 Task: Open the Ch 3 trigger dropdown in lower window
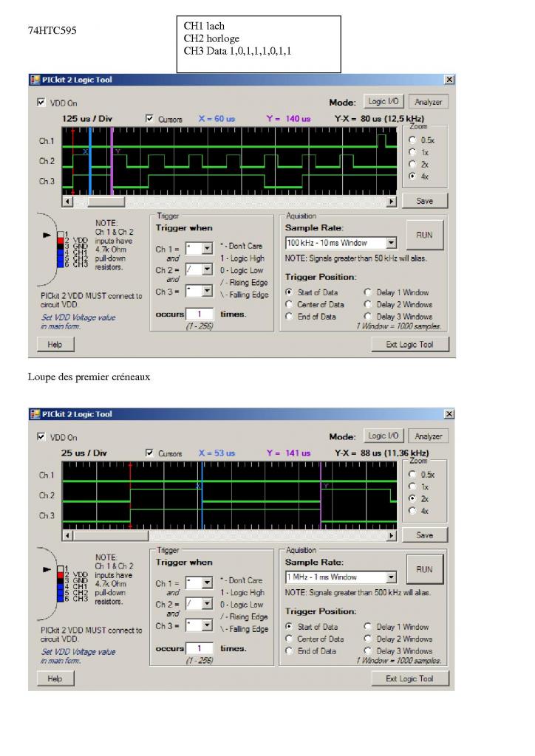point(208,625)
